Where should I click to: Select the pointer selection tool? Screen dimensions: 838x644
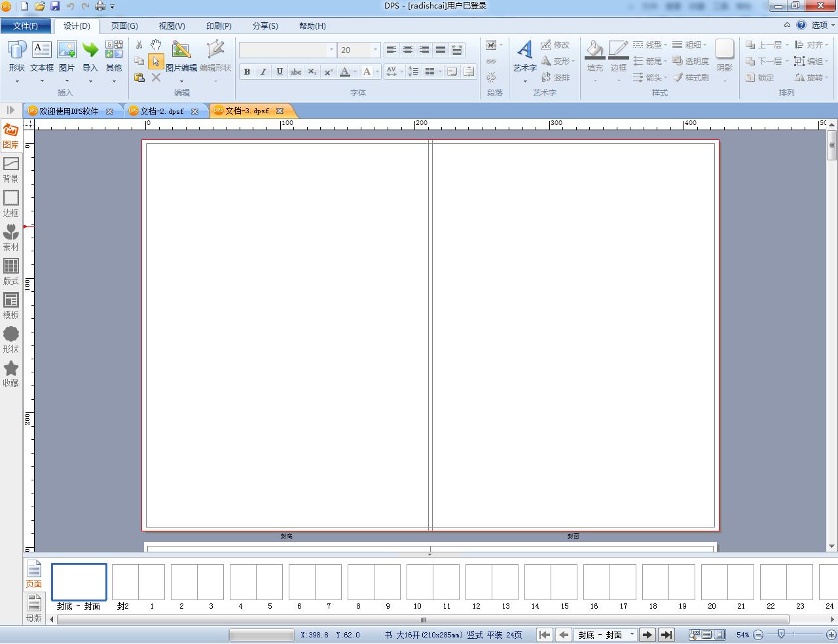click(156, 61)
